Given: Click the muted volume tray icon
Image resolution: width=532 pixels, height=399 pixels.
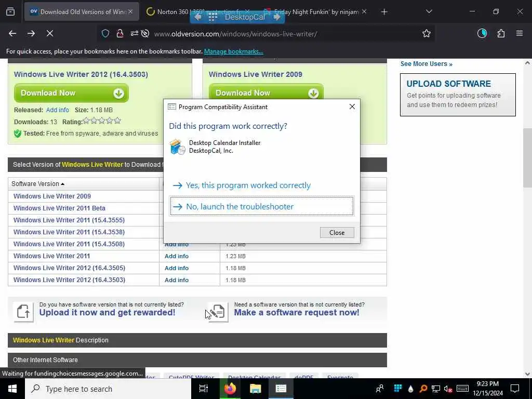Looking at the screenshot, I should pos(448,389).
